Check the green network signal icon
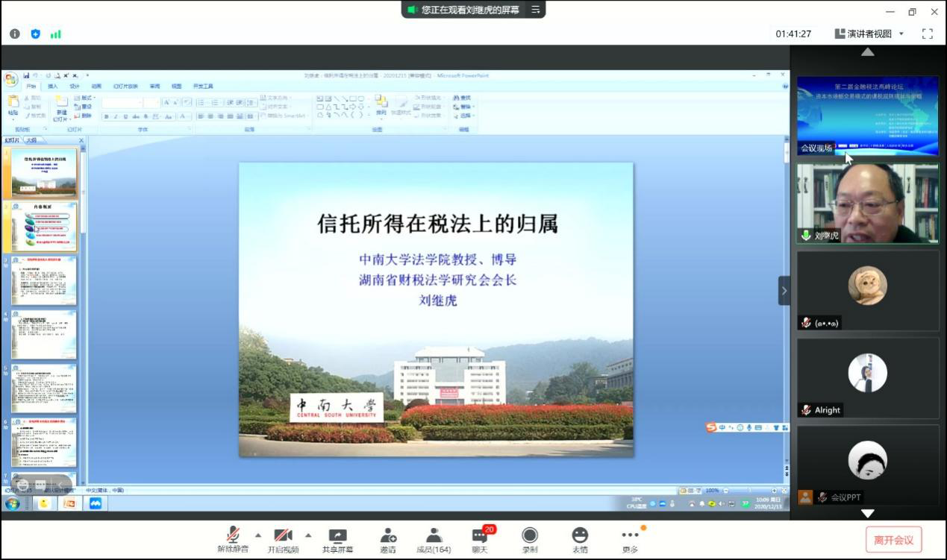 (x=55, y=34)
